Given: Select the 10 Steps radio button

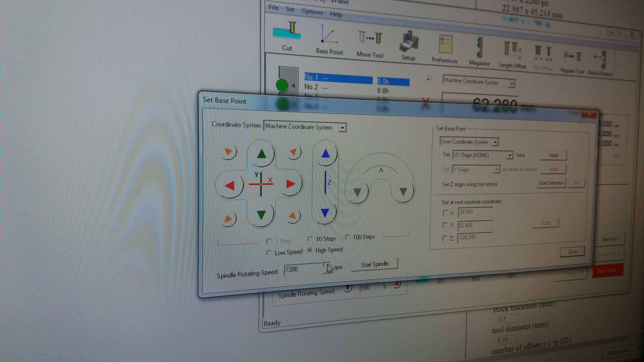Looking at the screenshot, I should click(310, 239).
